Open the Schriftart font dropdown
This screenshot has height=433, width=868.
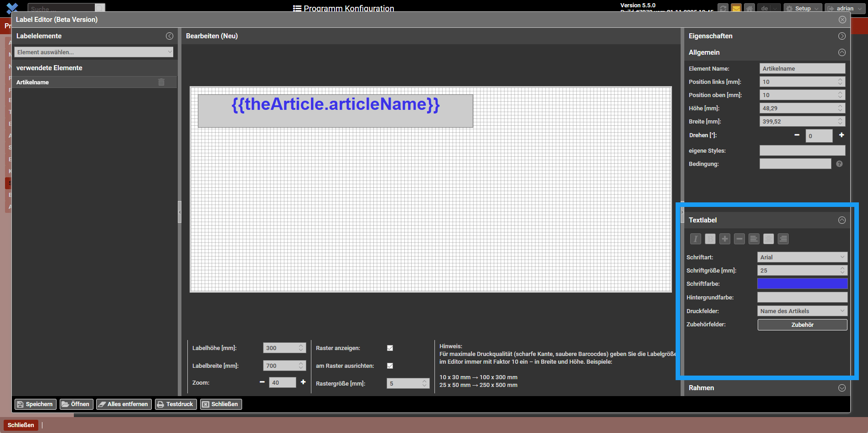coord(802,258)
